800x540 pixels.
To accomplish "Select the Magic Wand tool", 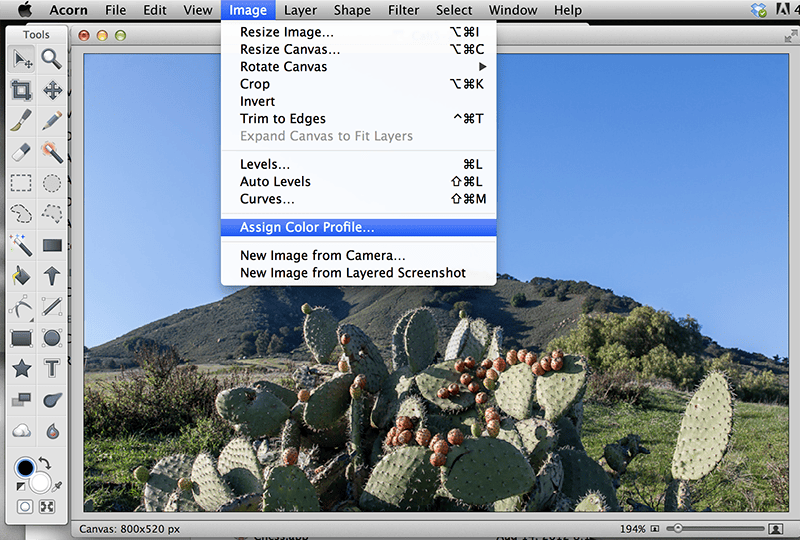I will tap(22, 245).
